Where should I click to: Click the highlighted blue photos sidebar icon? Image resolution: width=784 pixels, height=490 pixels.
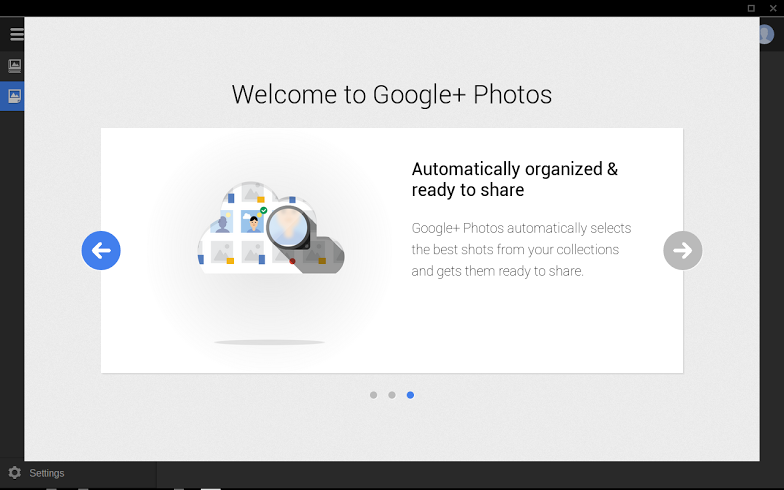(x=14, y=96)
